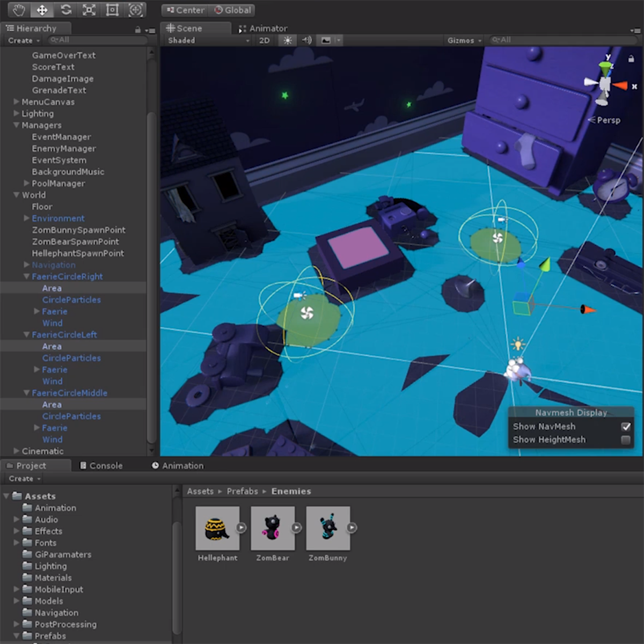Select EnemyManager in Hierarchy
This screenshot has height=644, width=644.
[64, 149]
